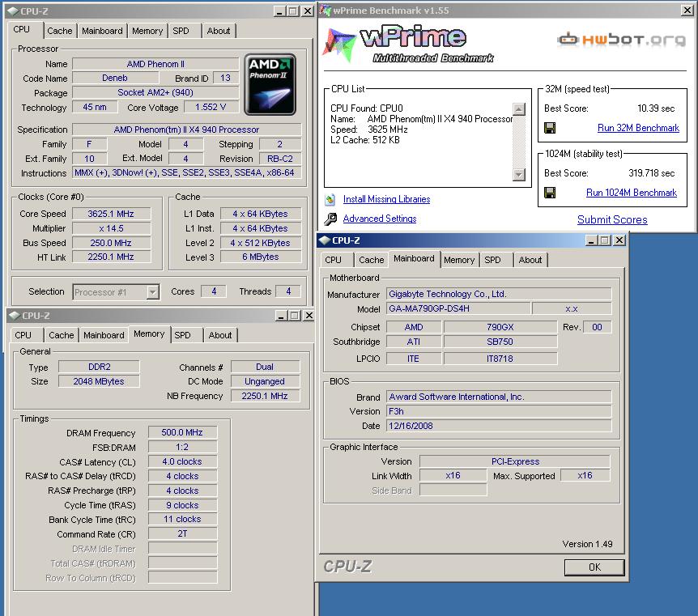Image resolution: width=698 pixels, height=616 pixels.
Task: Click the save icon under 1024M Best Score
Action: tap(550, 193)
